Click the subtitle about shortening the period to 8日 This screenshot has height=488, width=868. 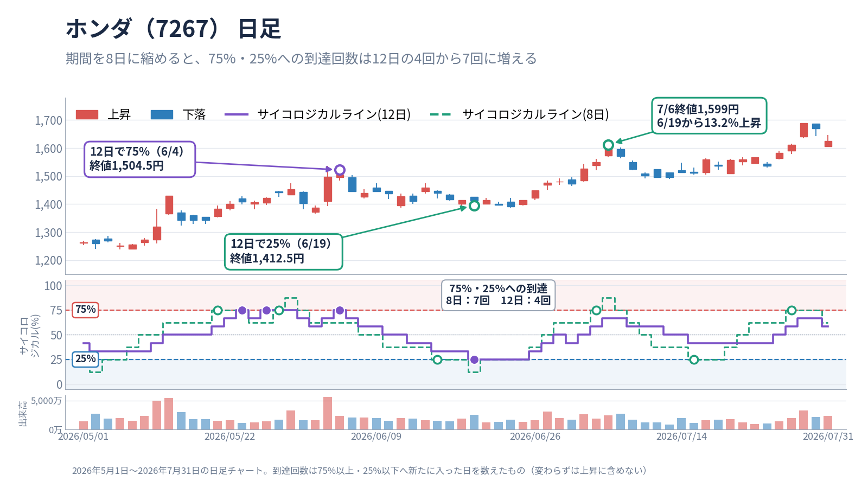tap(301, 59)
